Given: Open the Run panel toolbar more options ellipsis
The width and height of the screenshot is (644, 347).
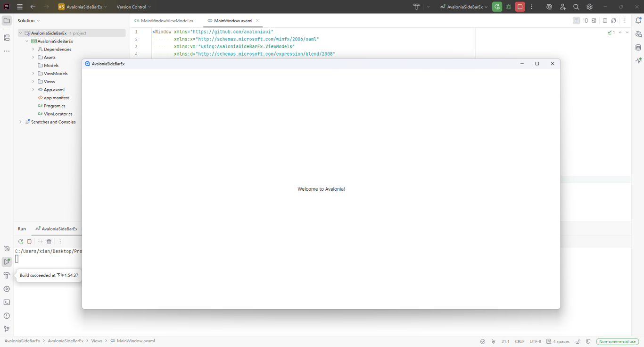Looking at the screenshot, I should (60, 242).
